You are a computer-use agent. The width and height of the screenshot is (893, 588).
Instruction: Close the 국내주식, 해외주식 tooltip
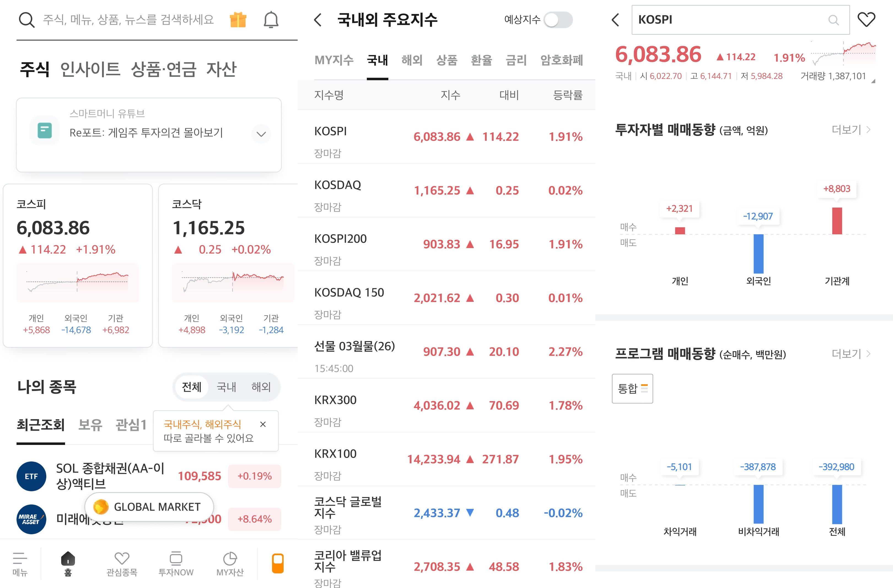pyautogui.click(x=263, y=424)
